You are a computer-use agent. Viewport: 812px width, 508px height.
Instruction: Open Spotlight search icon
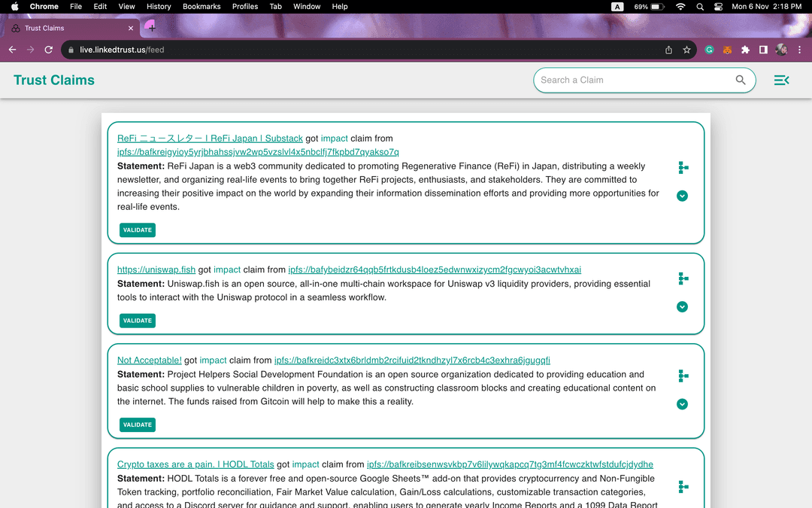(700, 7)
